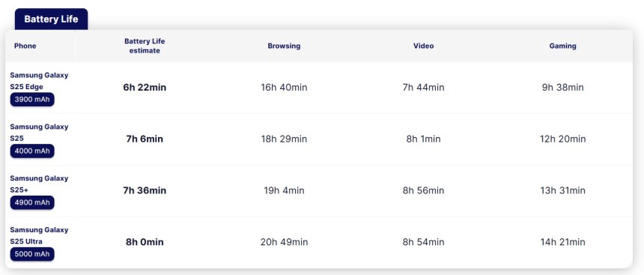Image resolution: width=644 pixels, height=275 pixels.
Task: Click the 4000 mAh battery badge
Action: coord(32,151)
